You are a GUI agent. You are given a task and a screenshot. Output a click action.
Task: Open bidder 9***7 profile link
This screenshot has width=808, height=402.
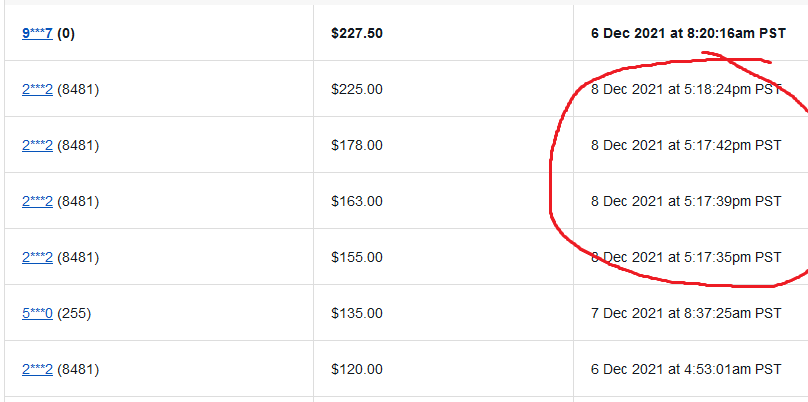coord(37,33)
